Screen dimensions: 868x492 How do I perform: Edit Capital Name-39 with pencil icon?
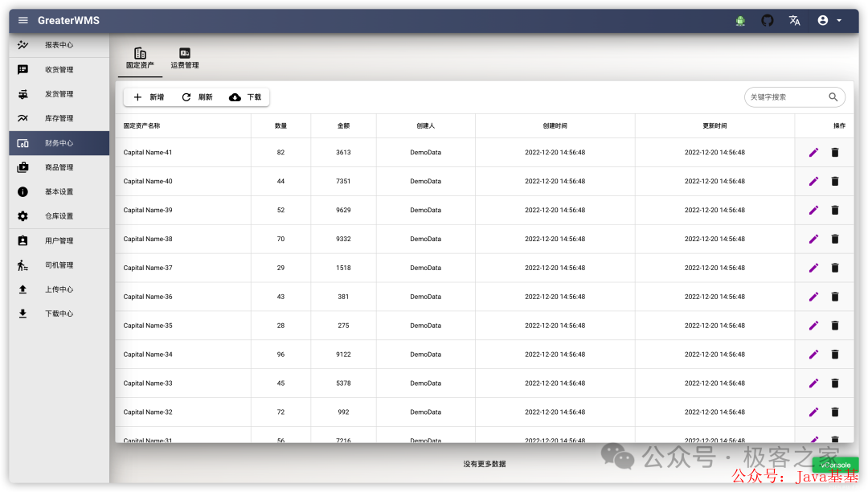pos(813,211)
